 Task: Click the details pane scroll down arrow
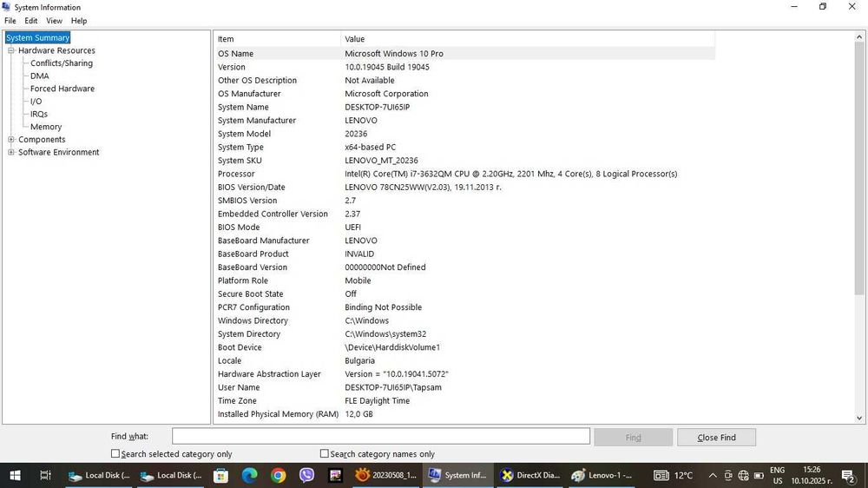[x=859, y=419]
